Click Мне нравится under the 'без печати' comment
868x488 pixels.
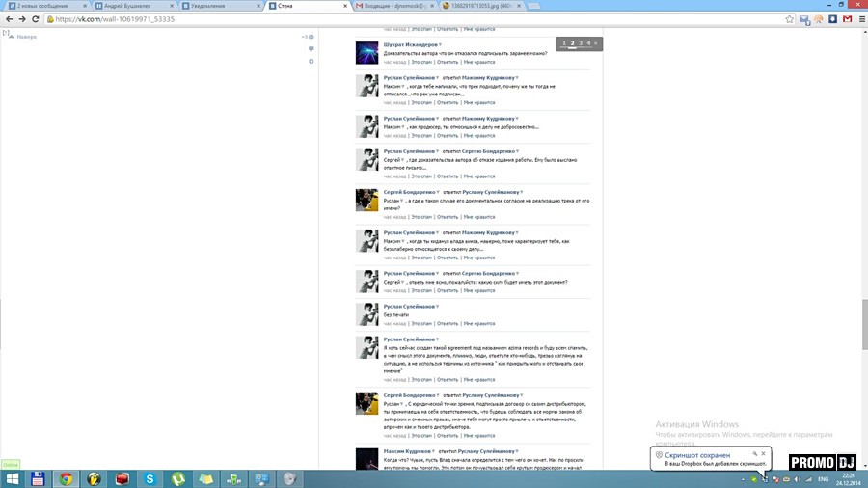(478, 323)
